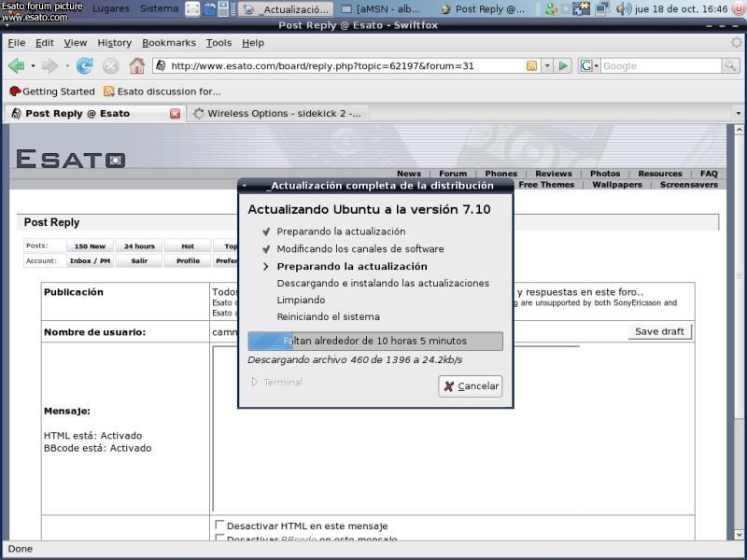Close the Post Reply @ Esato tab
This screenshot has width=747, height=560.
tap(175, 114)
